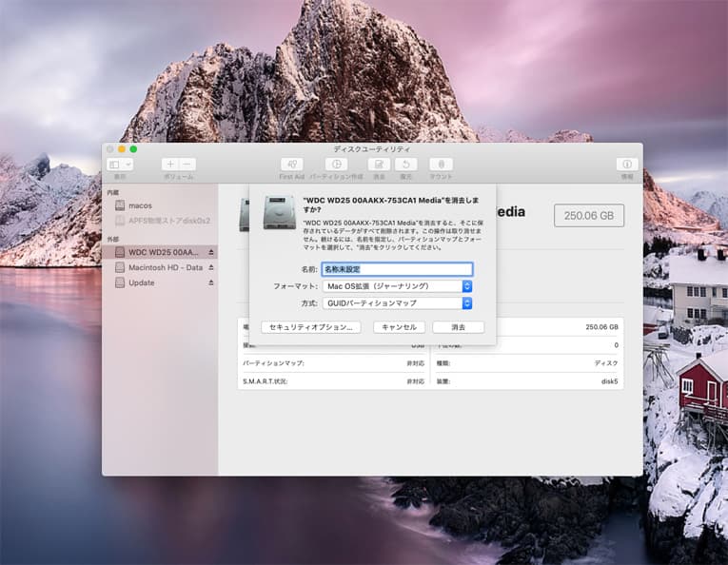Click the First Aid toolbar icon
The image size is (728, 565).
pos(291,165)
